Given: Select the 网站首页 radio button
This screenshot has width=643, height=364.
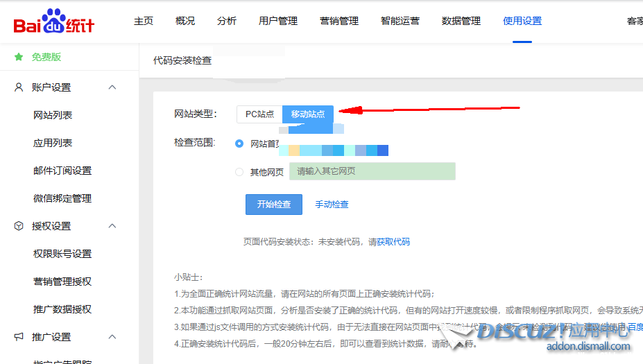Looking at the screenshot, I should click(239, 144).
